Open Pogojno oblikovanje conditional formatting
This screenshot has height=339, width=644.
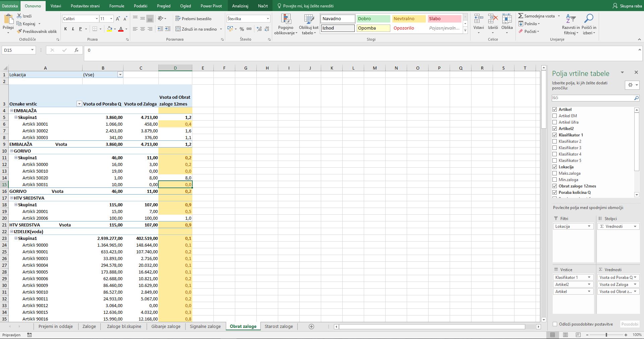coord(286,24)
